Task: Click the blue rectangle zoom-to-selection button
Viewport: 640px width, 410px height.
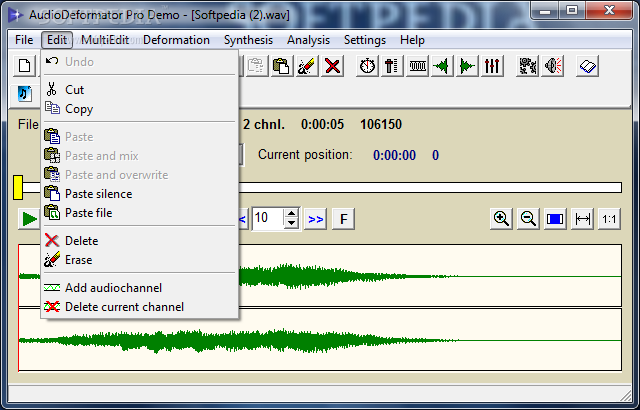Action: tap(555, 219)
